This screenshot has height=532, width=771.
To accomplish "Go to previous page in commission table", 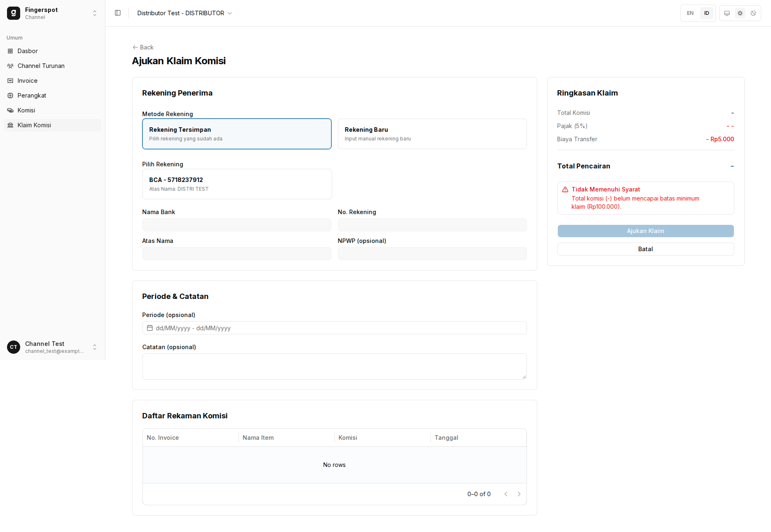I will click(506, 494).
